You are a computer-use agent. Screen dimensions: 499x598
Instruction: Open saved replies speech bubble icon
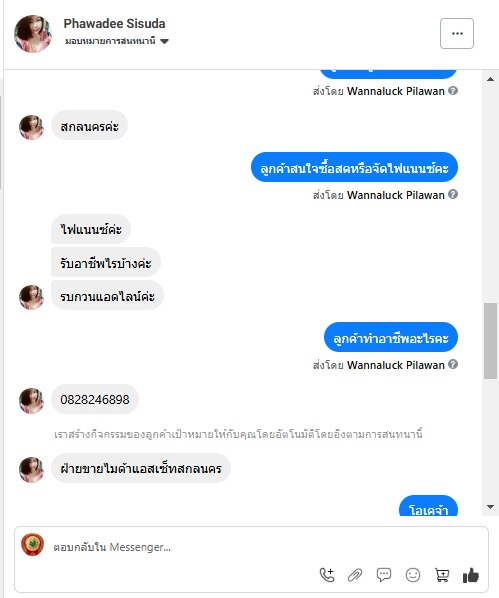click(x=384, y=575)
